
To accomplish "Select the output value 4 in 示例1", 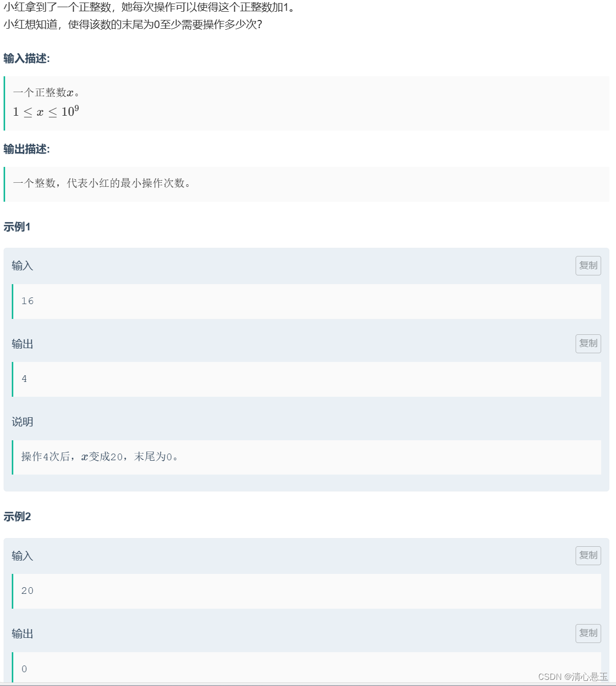I will point(24,379).
